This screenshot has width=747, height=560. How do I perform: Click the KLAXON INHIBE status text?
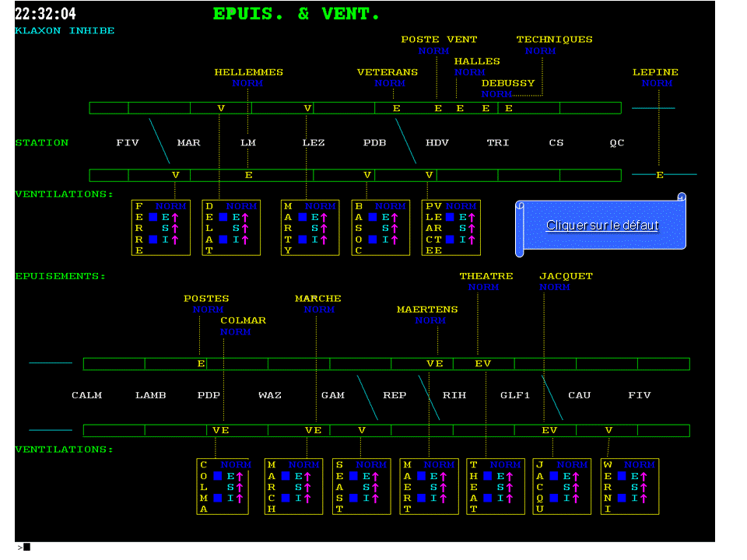tap(65, 31)
